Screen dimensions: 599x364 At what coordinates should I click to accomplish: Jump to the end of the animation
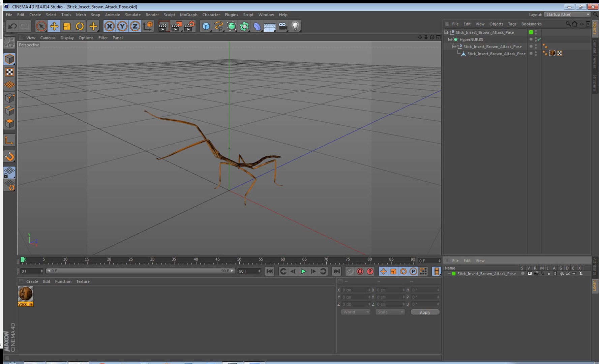pos(336,271)
